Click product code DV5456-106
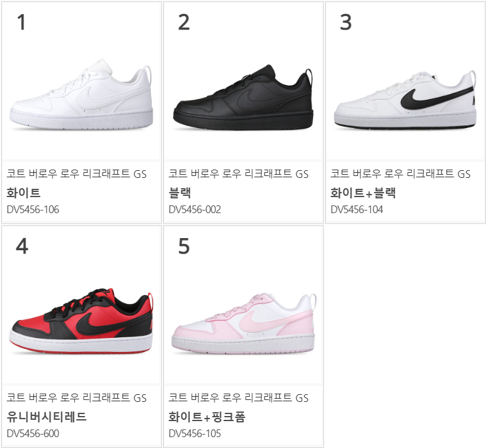The image size is (486, 448). [33, 209]
